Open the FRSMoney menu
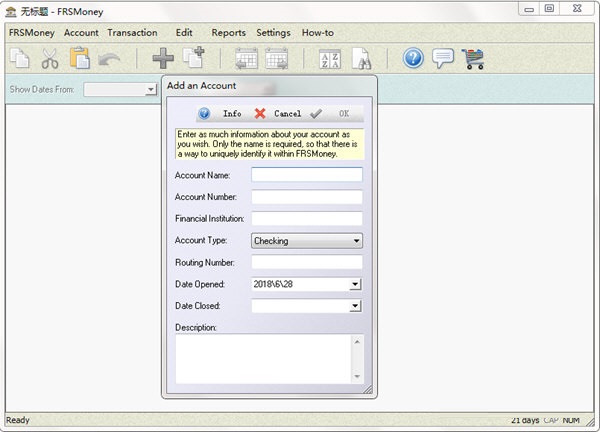Image resolution: width=600 pixels, height=432 pixels. tap(32, 33)
